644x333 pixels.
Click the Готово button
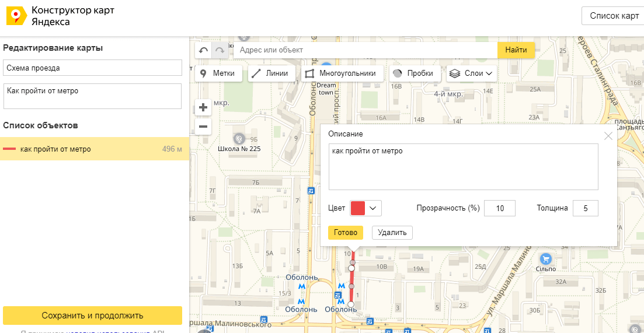tap(346, 233)
